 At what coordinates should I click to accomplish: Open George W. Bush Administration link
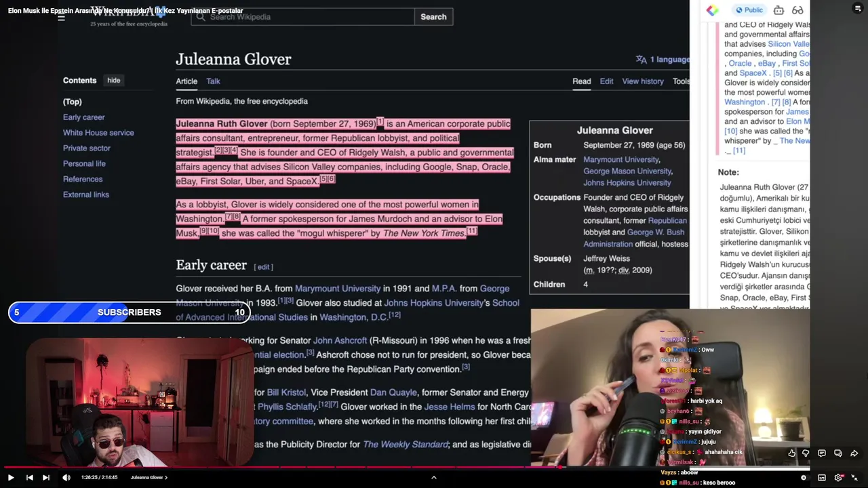pyautogui.click(x=634, y=238)
